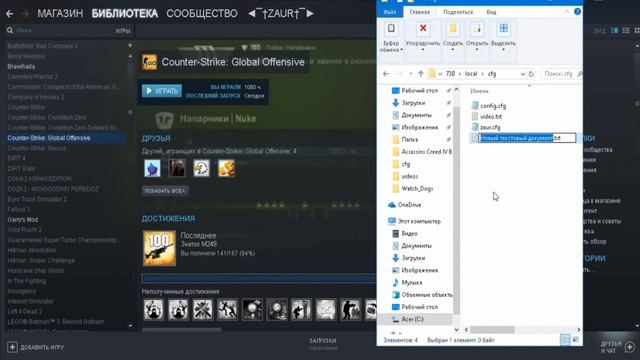The image size is (640, 360).
Task: Open Рабочий стол in quick access
Action: point(419,90)
